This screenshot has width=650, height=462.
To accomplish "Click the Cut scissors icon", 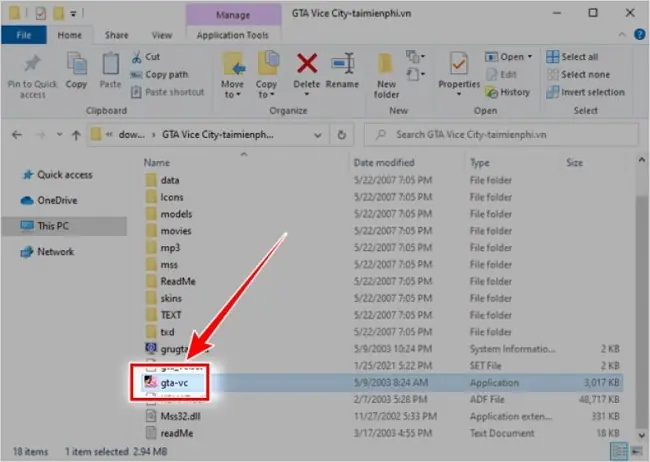I will [x=136, y=57].
